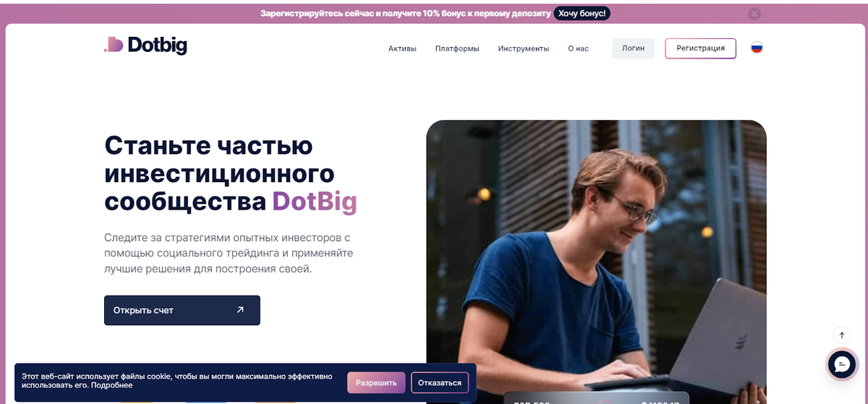
Task: Expand the Инструменты menu
Action: pyautogui.click(x=524, y=48)
